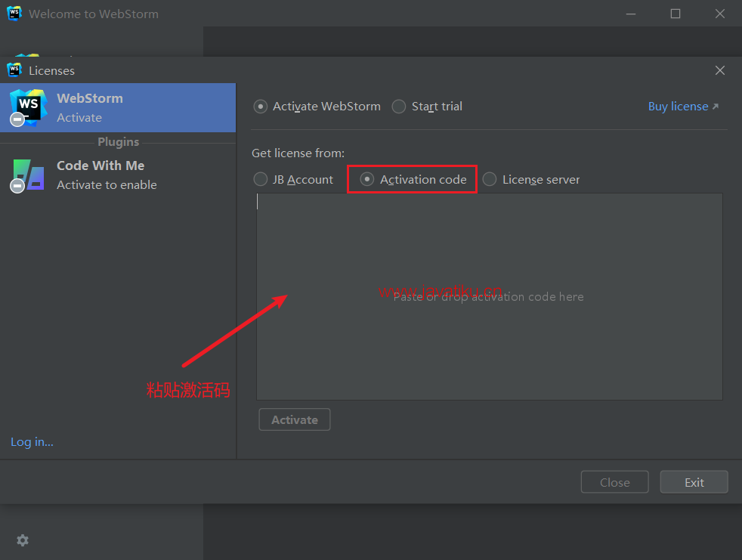Screen dimensions: 742x560
Task: Click the WebStorm logo in Licenses title
Action: pos(14,70)
